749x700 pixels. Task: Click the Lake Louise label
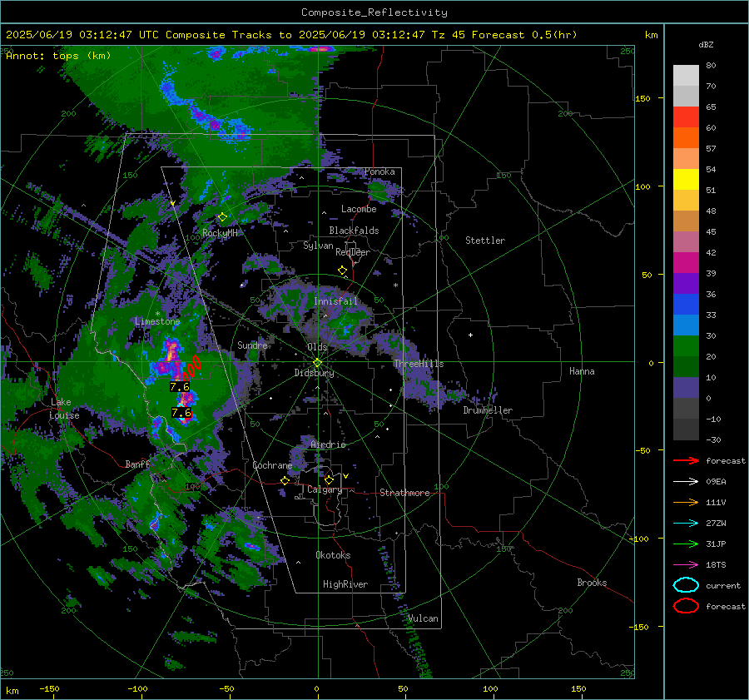click(x=64, y=409)
